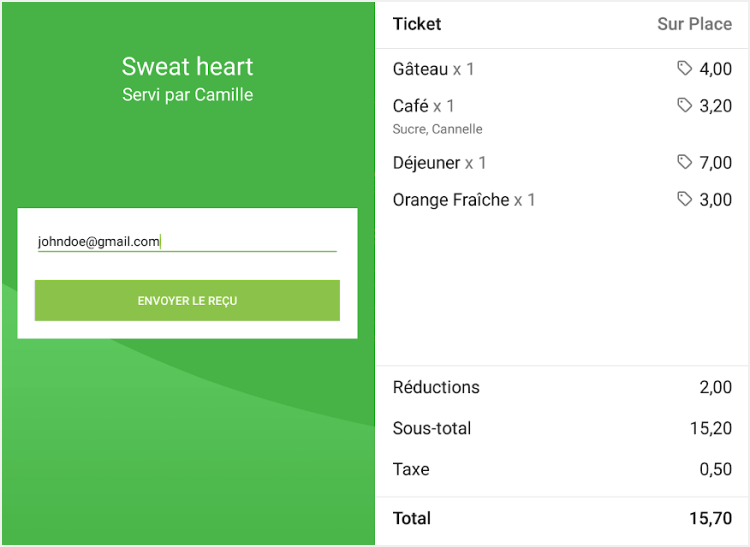The image size is (750, 547).
Task: Click the Gâteau price 4,00
Action: click(715, 69)
